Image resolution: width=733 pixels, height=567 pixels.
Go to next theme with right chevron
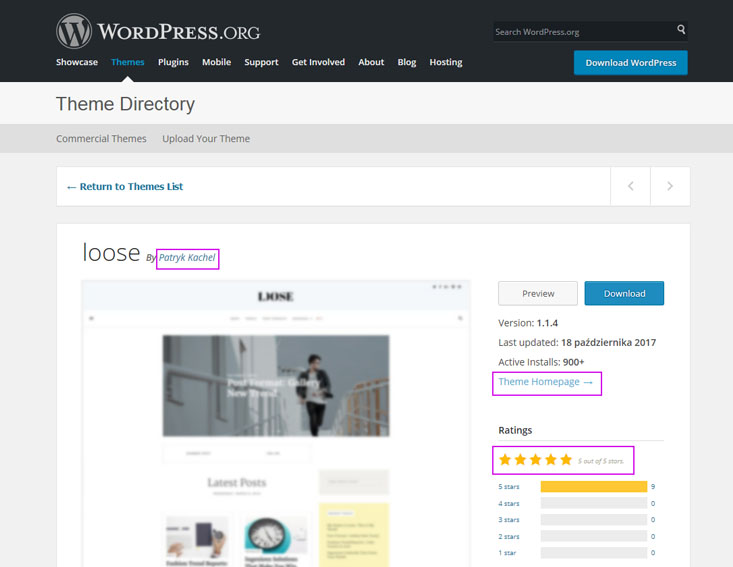pyautogui.click(x=670, y=186)
